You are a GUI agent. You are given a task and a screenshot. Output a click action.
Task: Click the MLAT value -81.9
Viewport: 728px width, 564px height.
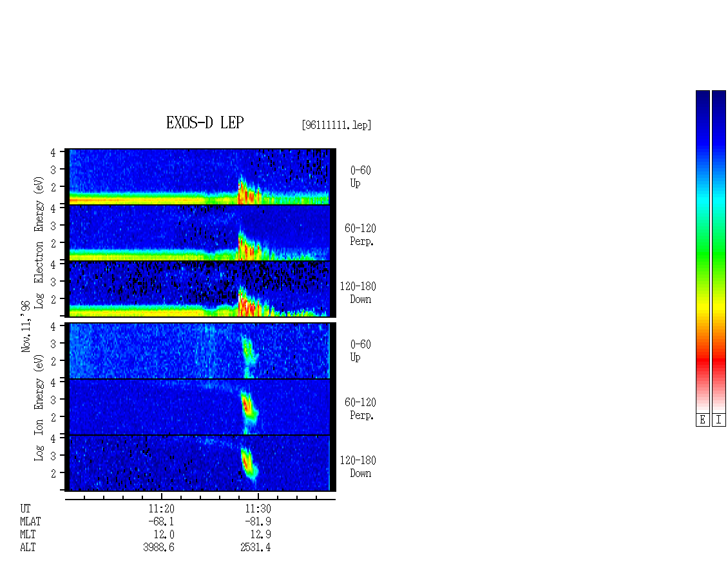click(x=258, y=521)
